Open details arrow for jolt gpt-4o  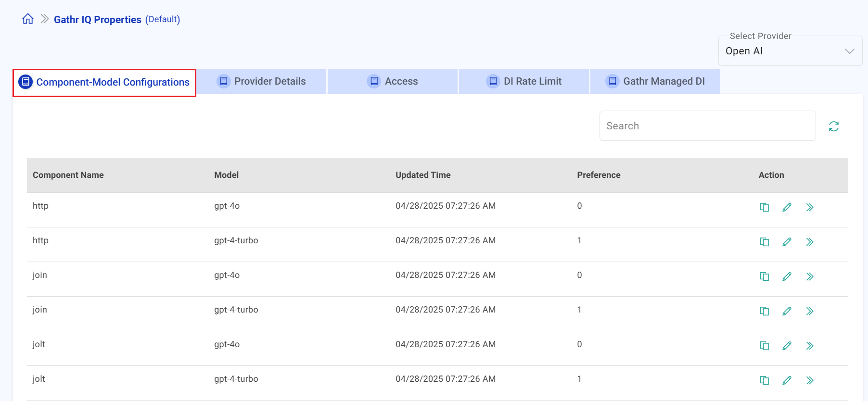810,346
